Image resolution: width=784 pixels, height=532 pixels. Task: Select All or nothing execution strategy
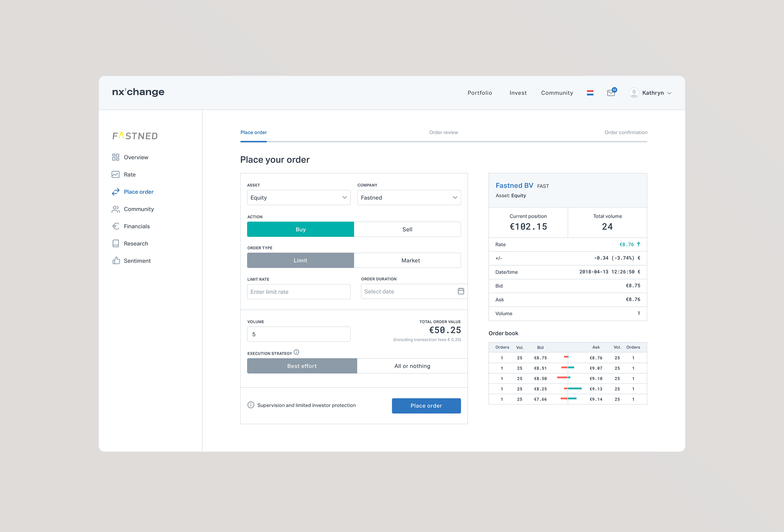click(x=412, y=366)
